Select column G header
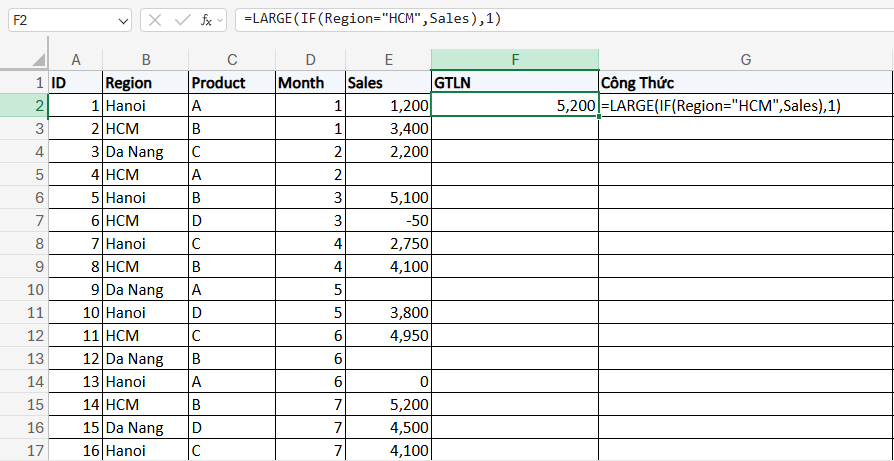The image size is (894, 461). point(745,60)
